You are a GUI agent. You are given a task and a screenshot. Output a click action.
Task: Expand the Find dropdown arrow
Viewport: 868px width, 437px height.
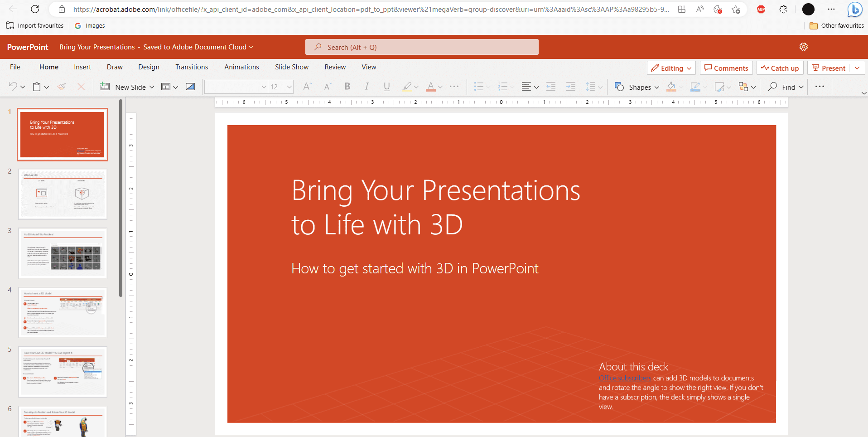(801, 87)
